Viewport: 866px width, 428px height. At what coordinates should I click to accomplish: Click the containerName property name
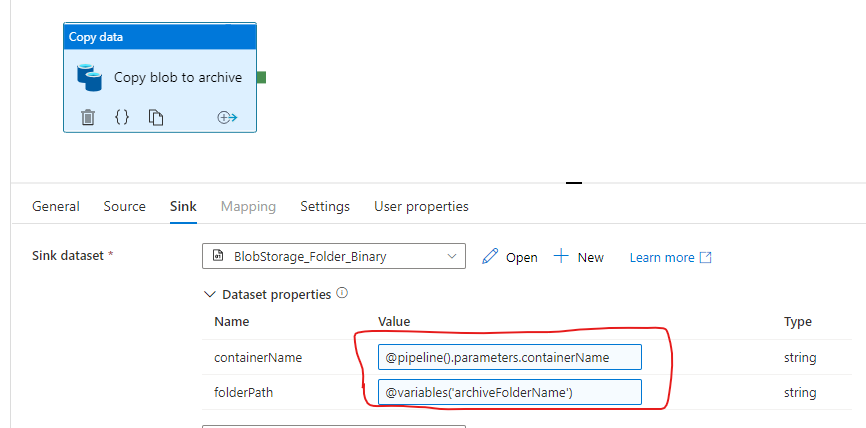[x=258, y=358]
